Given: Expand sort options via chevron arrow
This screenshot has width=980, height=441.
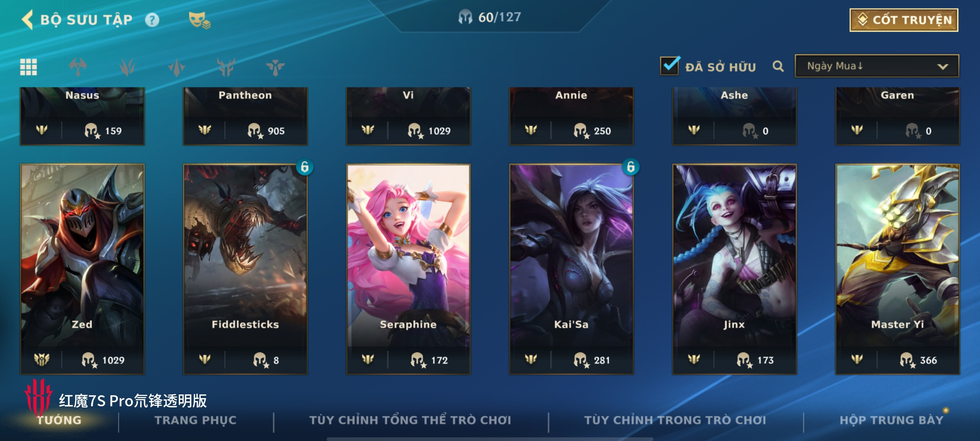Looking at the screenshot, I should tap(942, 67).
